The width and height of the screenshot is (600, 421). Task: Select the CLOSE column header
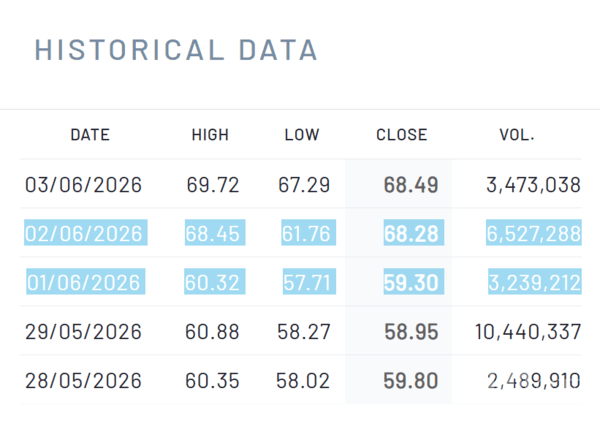402,135
